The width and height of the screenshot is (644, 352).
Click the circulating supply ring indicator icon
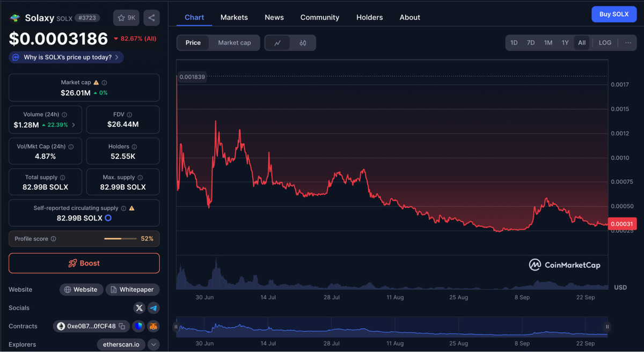coord(108,218)
